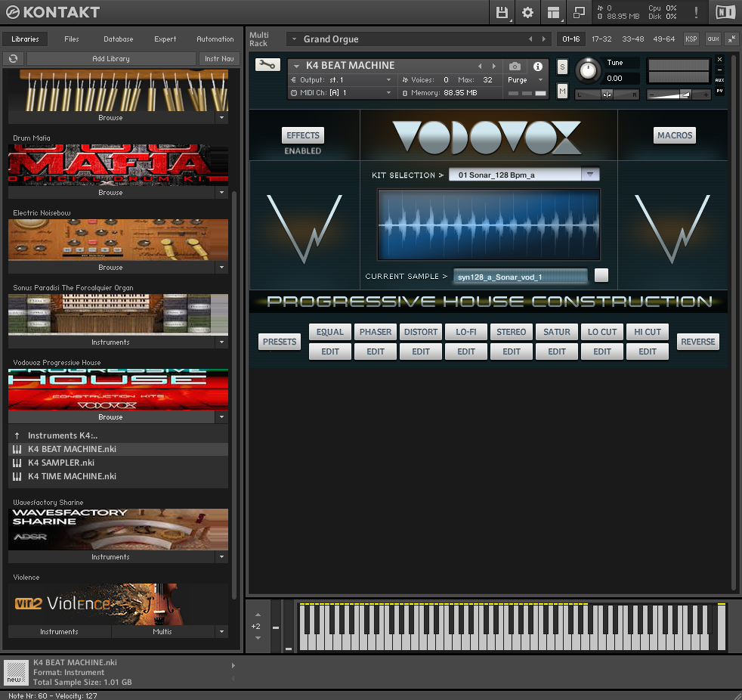Adjust the instrument volume slider

tap(678, 95)
